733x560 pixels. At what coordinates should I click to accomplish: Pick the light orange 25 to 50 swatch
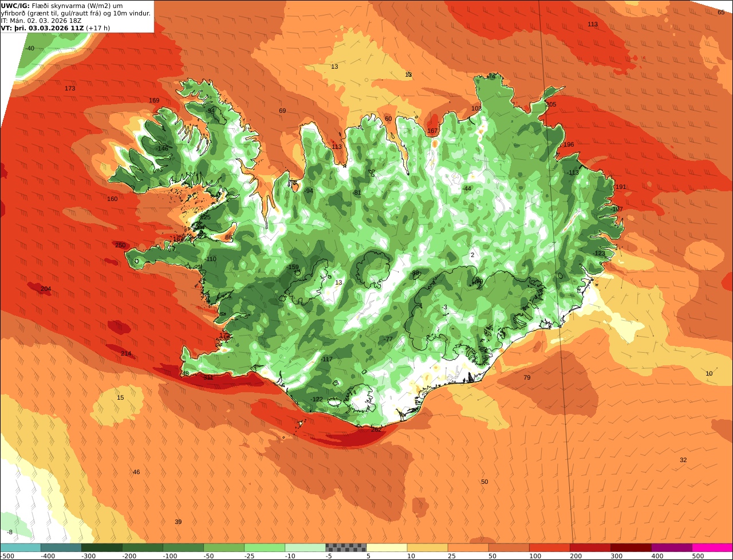tap(468, 547)
